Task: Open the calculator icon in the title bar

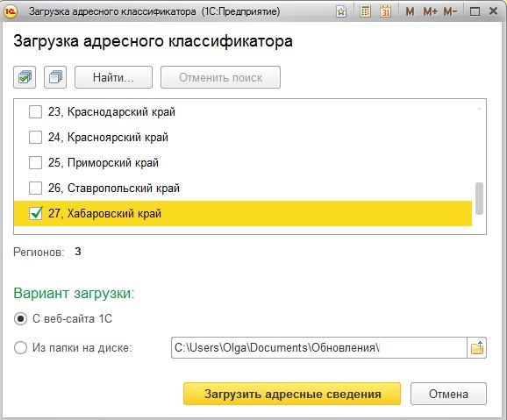Action: point(365,11)
